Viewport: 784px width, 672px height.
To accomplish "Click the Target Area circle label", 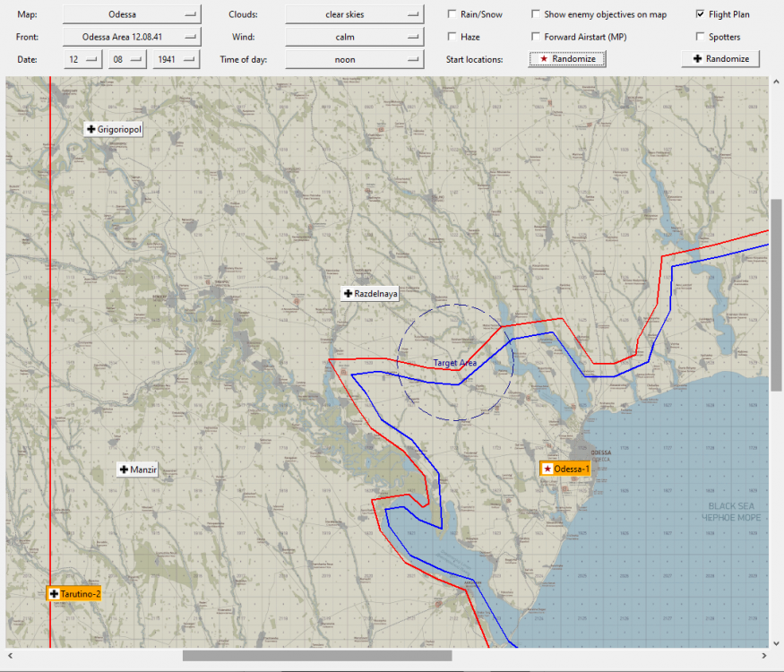I will (x=455, y=363).
